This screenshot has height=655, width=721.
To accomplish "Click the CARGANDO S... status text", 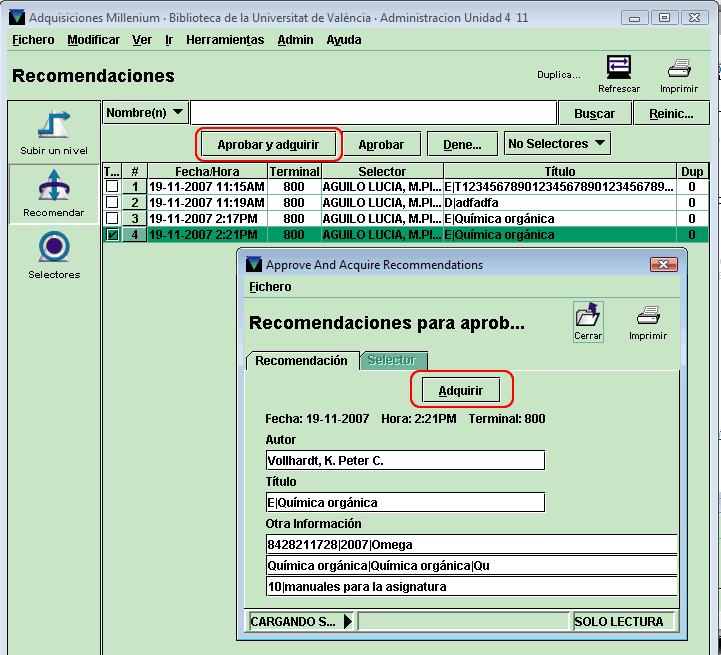I will (x=293, y=621).
